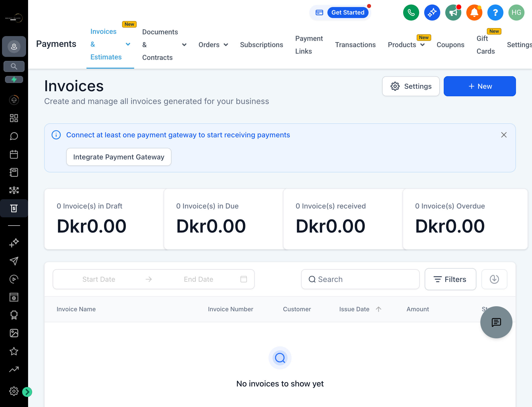The height and width of the screenshot is (407, 532).
Task: Open the orange notifications bell
Action: click(x=474, y=13)
